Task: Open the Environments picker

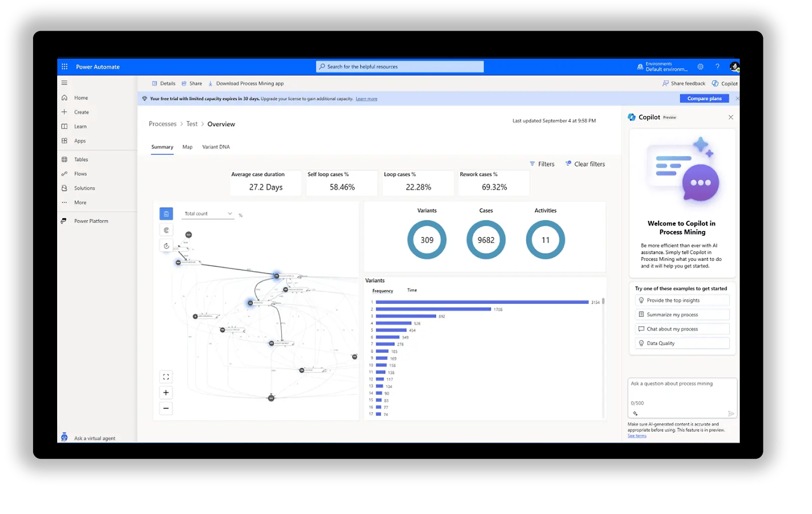Action: tap(662, 67)
